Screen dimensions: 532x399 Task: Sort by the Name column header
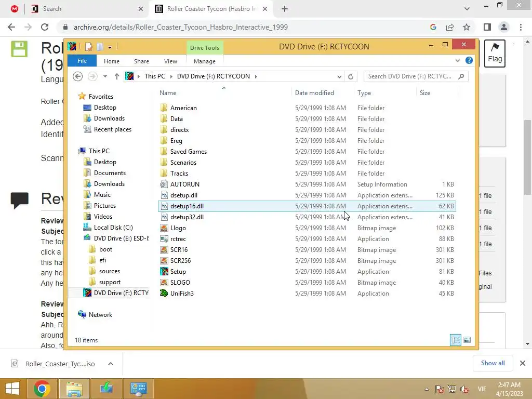point(168,93)
